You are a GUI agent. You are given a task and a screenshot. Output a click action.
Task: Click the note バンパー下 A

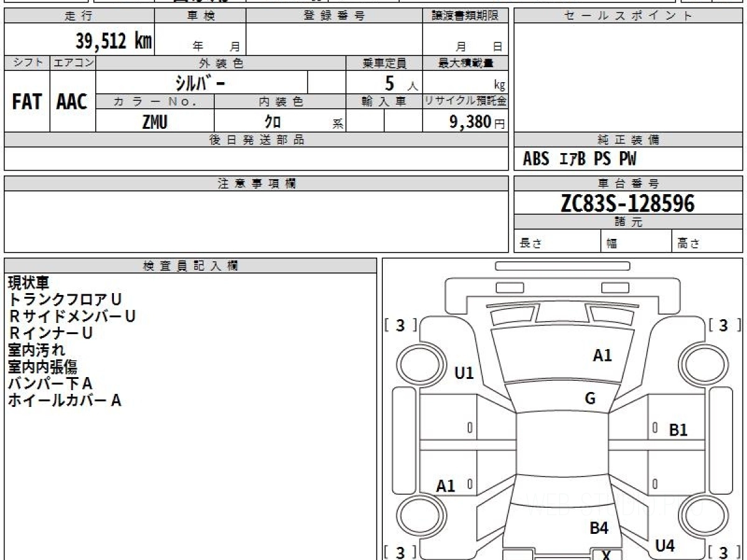coord(50,383)
